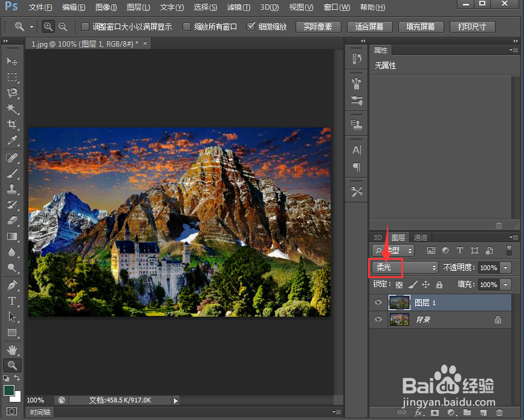Image resolution: width=524 pixels, height=420 pixels.
Task: Select the Dodge tool
Action: click(x=12, y=268)
